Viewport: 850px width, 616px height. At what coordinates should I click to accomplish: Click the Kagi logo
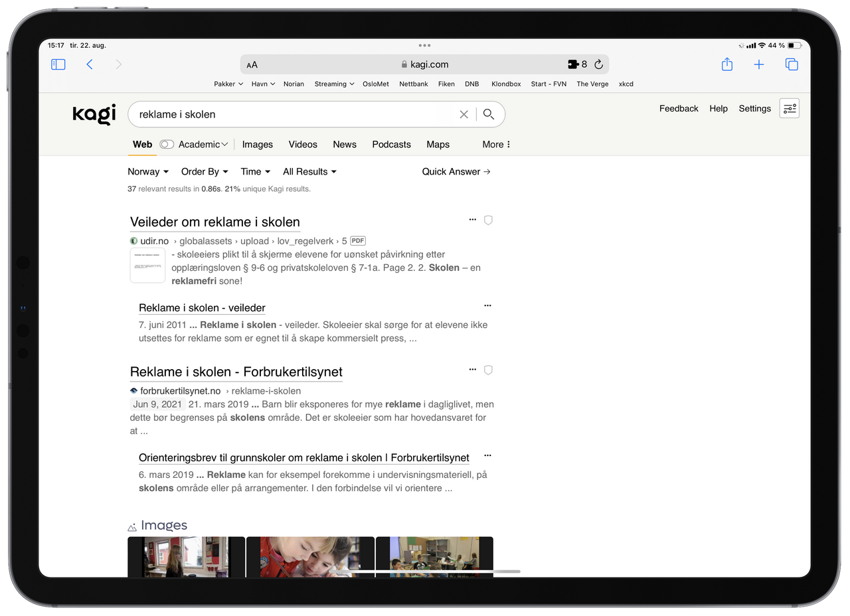click(x=93, y=114)
